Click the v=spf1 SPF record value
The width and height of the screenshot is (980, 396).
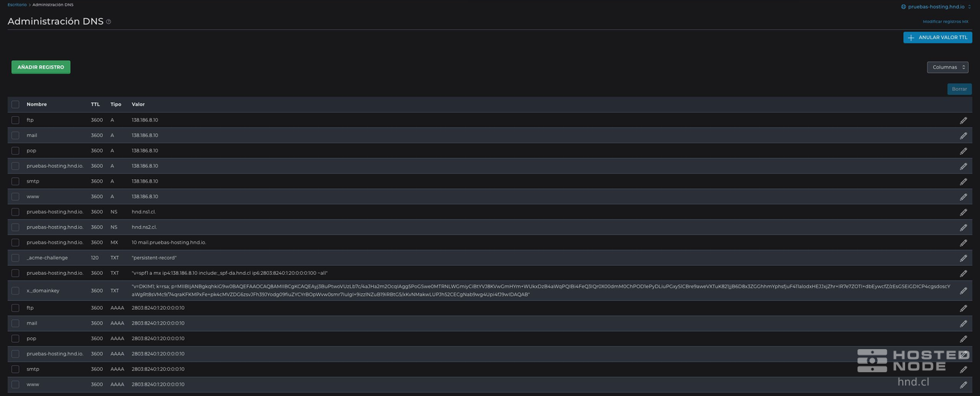[230, 273]
